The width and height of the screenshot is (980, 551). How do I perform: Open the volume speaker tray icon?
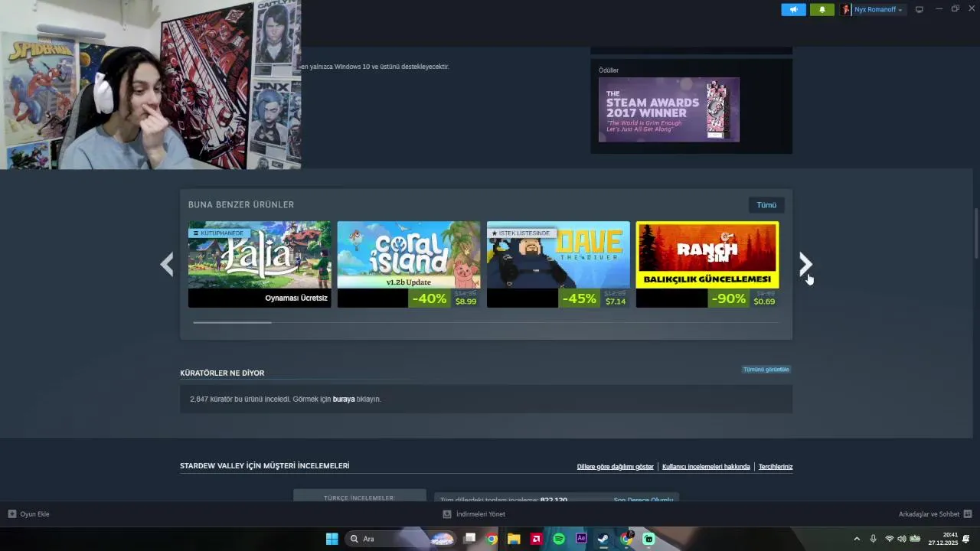pos(901,539)
